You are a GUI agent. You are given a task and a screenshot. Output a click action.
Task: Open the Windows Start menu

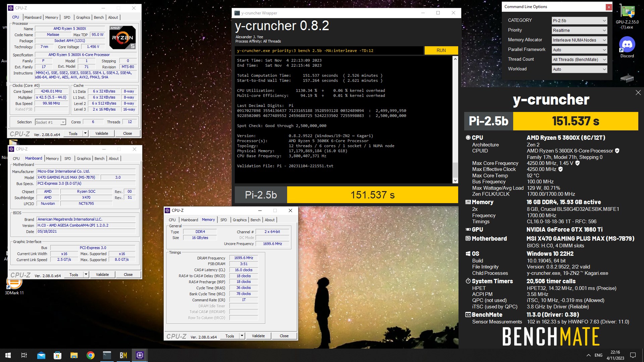tap(8, 355)
